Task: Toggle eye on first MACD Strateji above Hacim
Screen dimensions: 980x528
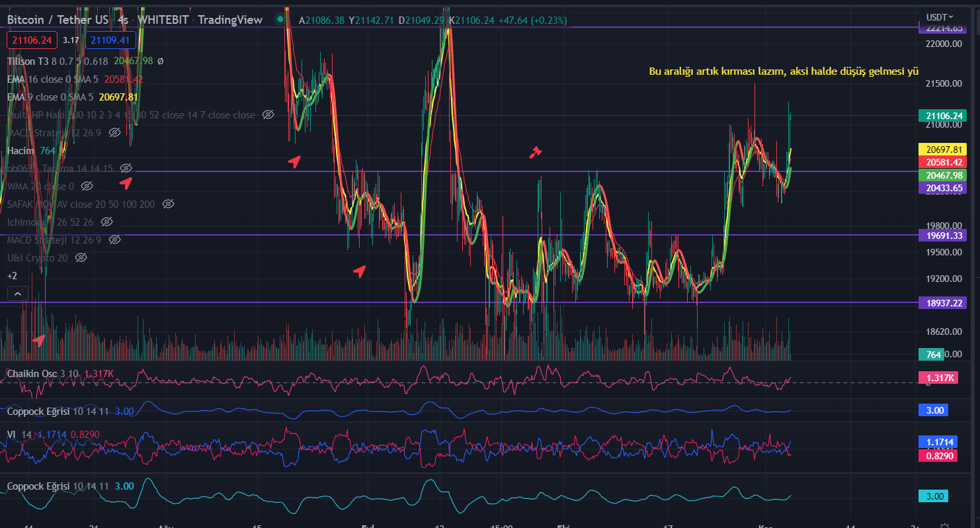Action: coord(114,132)
